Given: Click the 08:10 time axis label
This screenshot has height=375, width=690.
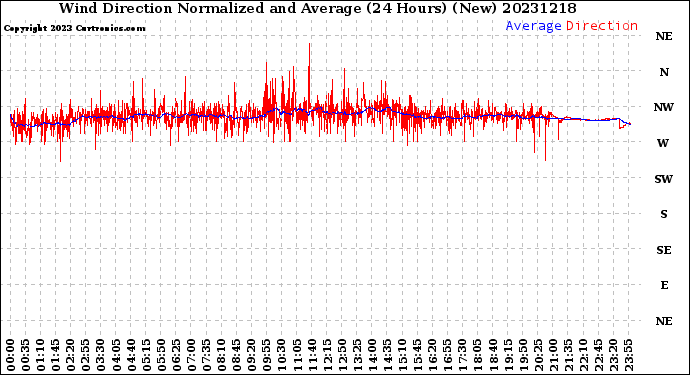Looking at the screenshot, I should point(221,355).
